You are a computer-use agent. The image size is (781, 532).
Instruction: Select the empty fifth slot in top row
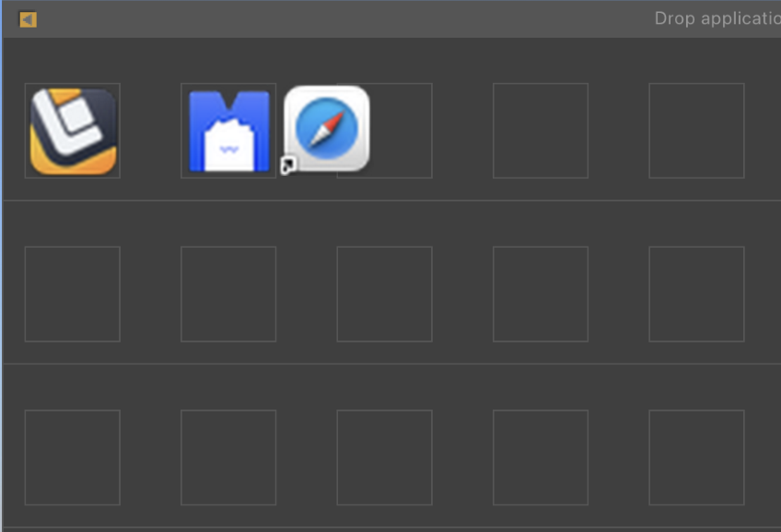point(696,131)
